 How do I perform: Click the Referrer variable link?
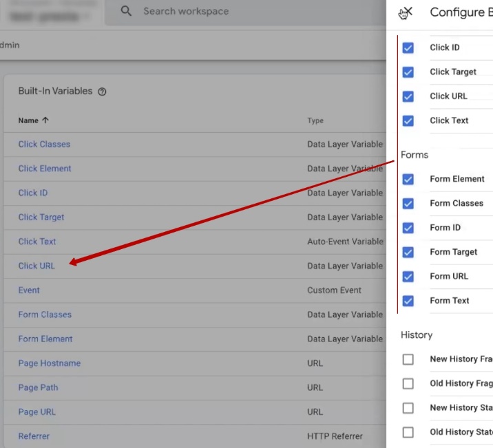[x=34, y=436]
